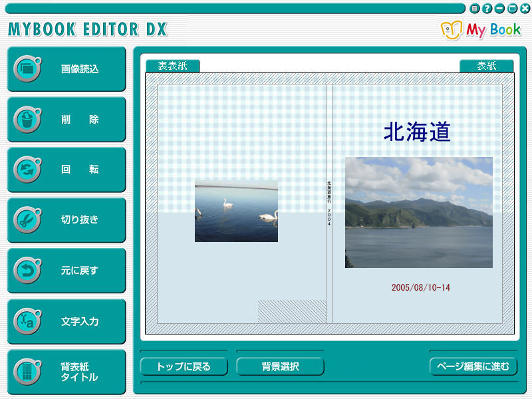This screenshot has height=399, width=532.
Task: Click the scissors crop icon
Action: coord(27,220)
